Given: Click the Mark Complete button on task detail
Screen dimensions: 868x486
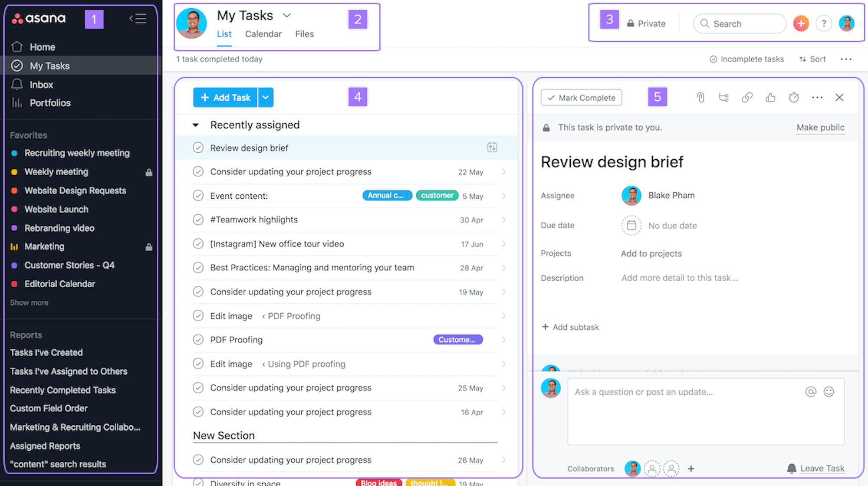Looking at the screenshot, I should pos(580,97).
